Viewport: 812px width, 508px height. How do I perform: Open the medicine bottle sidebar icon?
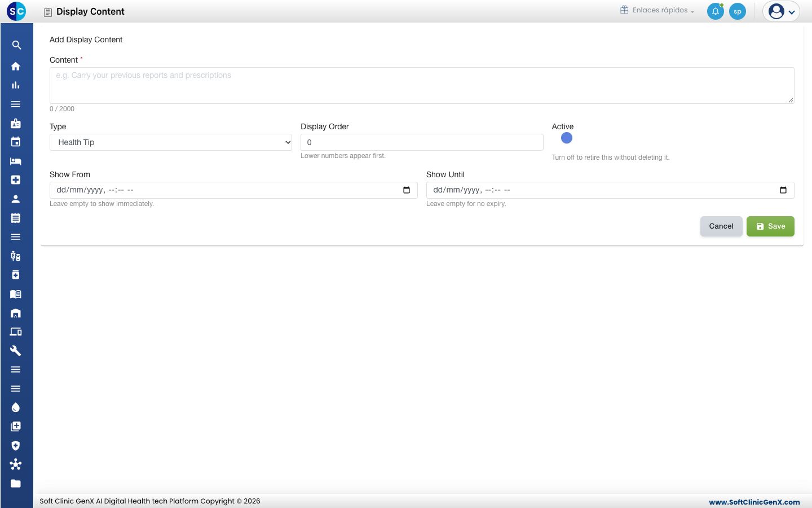(x=16, y=275)
